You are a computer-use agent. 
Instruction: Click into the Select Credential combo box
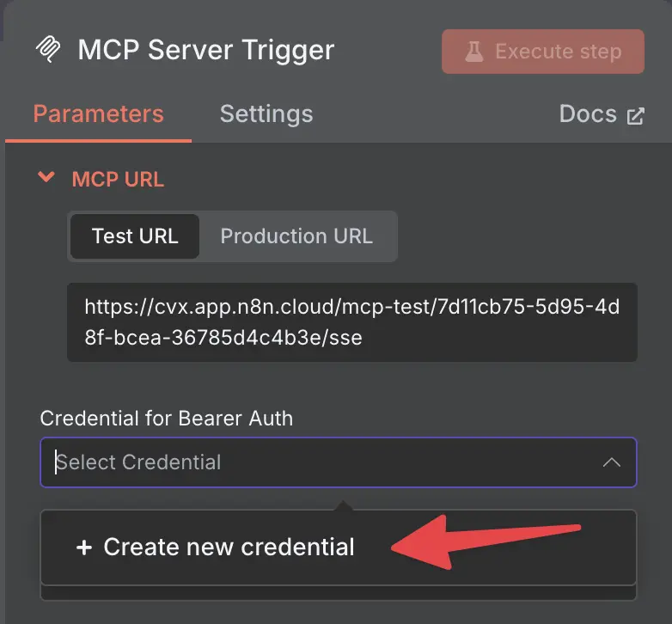point(339,462)
